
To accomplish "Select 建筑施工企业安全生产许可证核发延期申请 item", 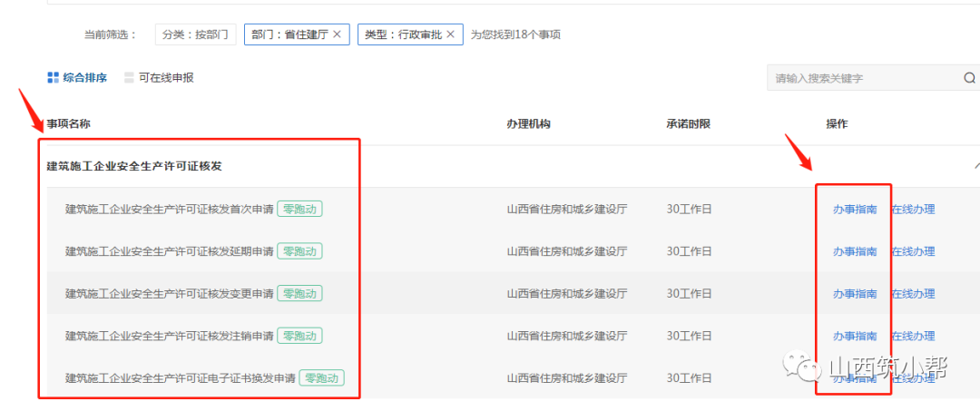I will (170, 251).
